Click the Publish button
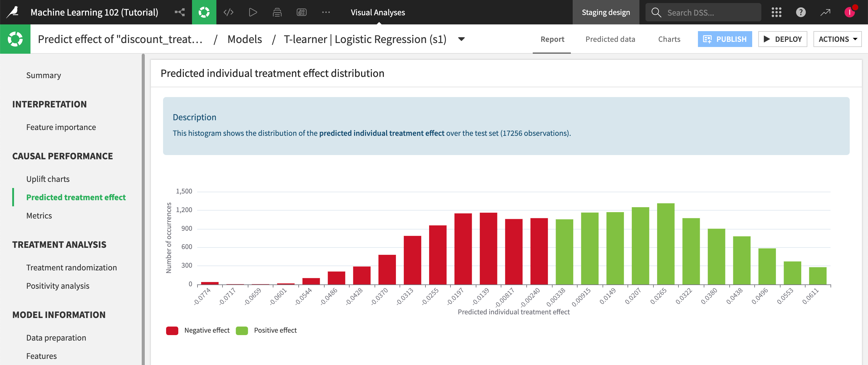Image resolution: width=868 pixels, height=365 pixels. click(725, 39)
